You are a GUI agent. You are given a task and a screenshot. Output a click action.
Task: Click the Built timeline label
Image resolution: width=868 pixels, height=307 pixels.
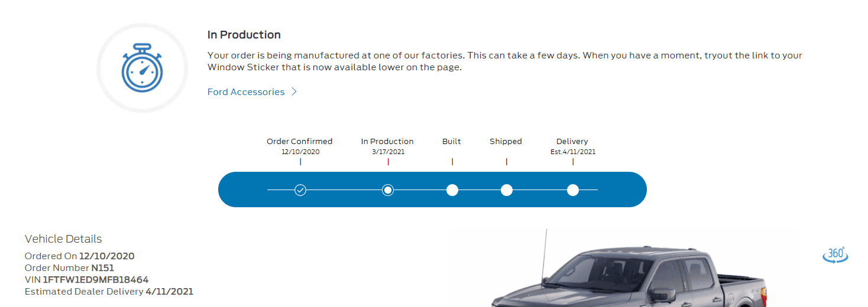(452, 142)
